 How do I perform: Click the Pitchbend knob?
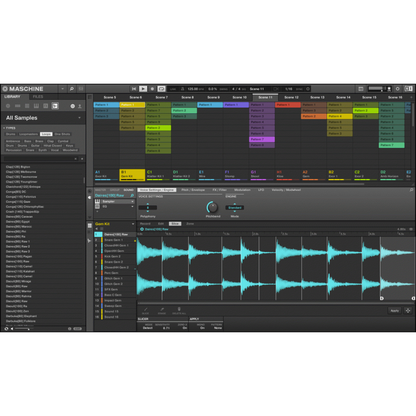coord(212,207)
